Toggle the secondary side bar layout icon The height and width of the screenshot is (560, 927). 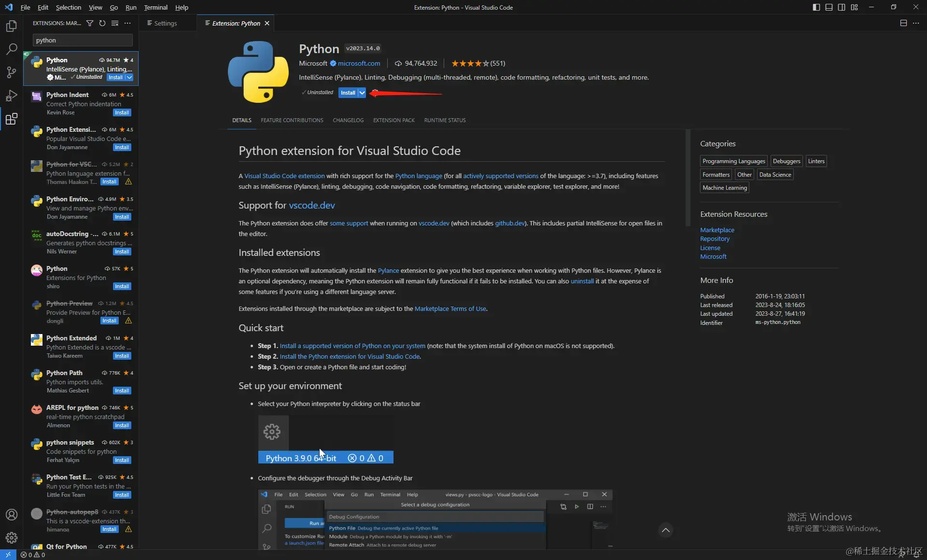842,7
